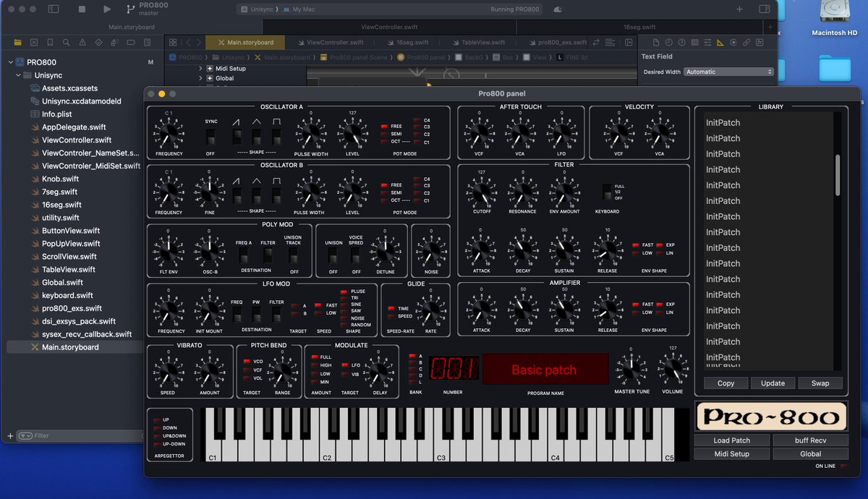This screenshot has height=499, width=868.
Task: Click the Xcode Run play button
Action: click(x=107, y=9)
